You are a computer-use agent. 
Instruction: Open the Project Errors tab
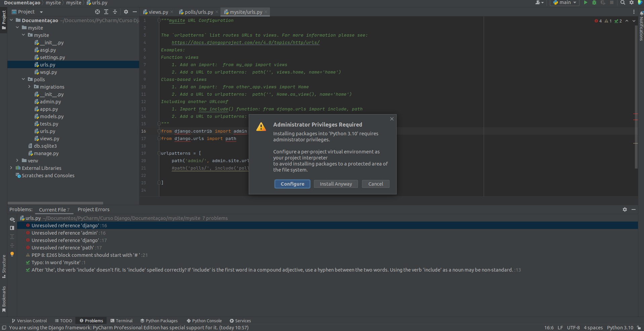pyautogui.click(x=93, y=209)
